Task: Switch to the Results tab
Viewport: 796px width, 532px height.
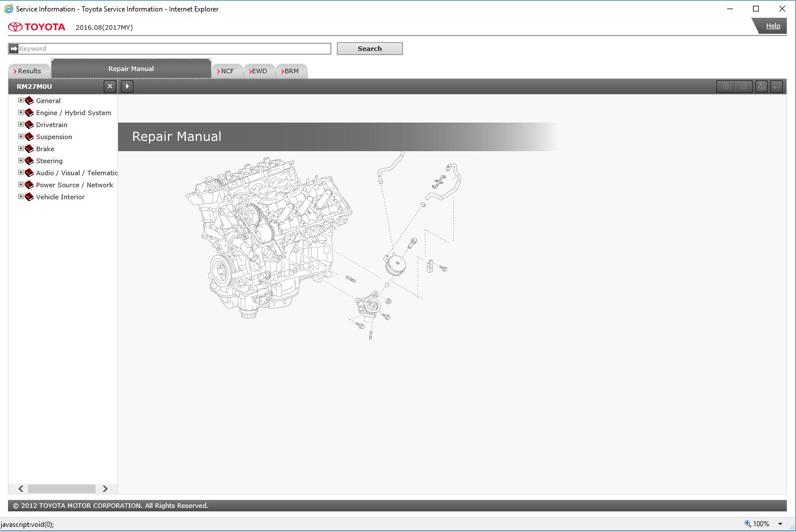Action: [29, 71]
